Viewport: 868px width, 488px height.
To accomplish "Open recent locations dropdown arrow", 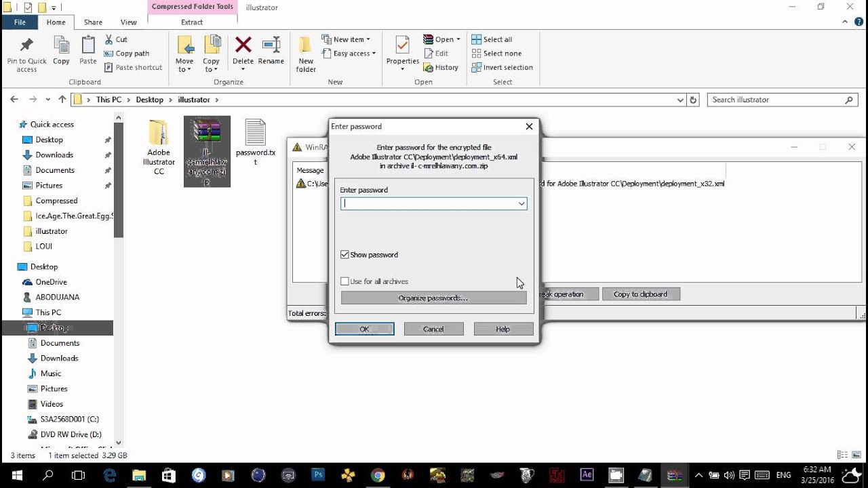I will click(x=48, y=100).
